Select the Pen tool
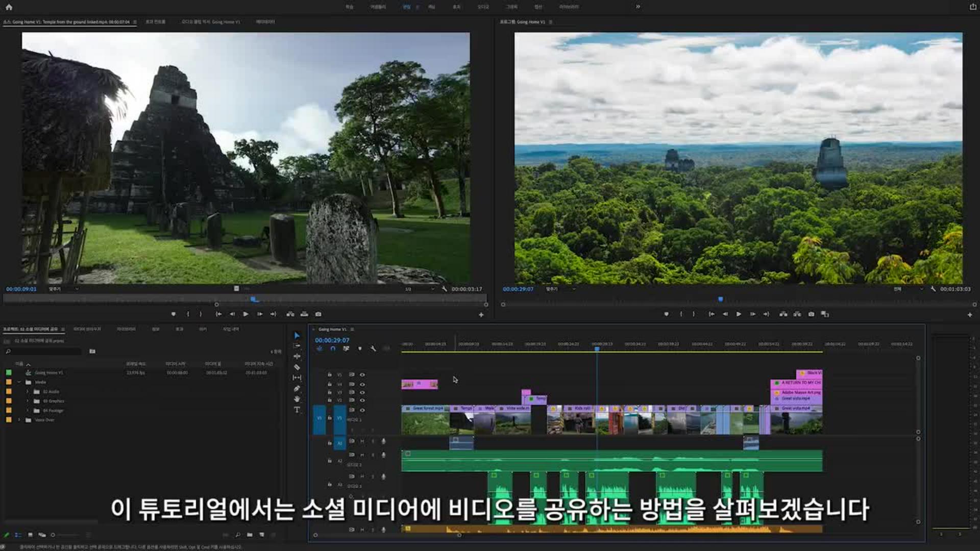980x551 pixels. click(297, 389)
